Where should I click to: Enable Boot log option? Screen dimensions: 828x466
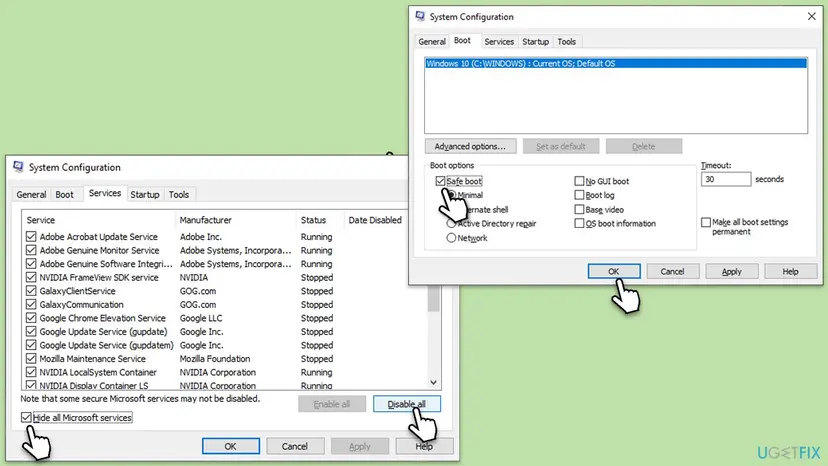click(579, 195)
